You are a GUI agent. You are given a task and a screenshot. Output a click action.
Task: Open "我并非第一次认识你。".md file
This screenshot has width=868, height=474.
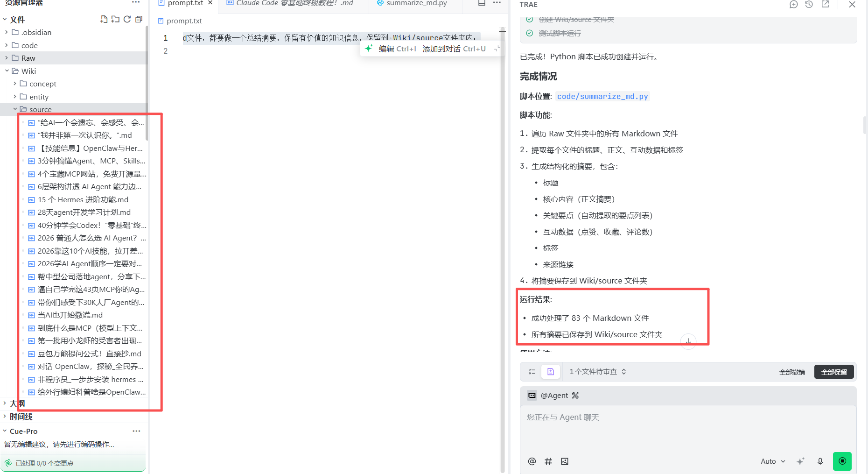coord(84,135)
